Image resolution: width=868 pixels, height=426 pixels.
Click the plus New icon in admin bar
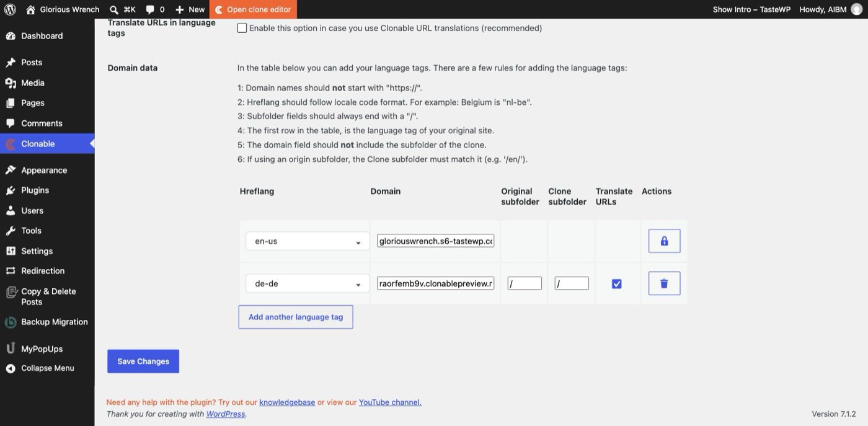coord(180,10)
